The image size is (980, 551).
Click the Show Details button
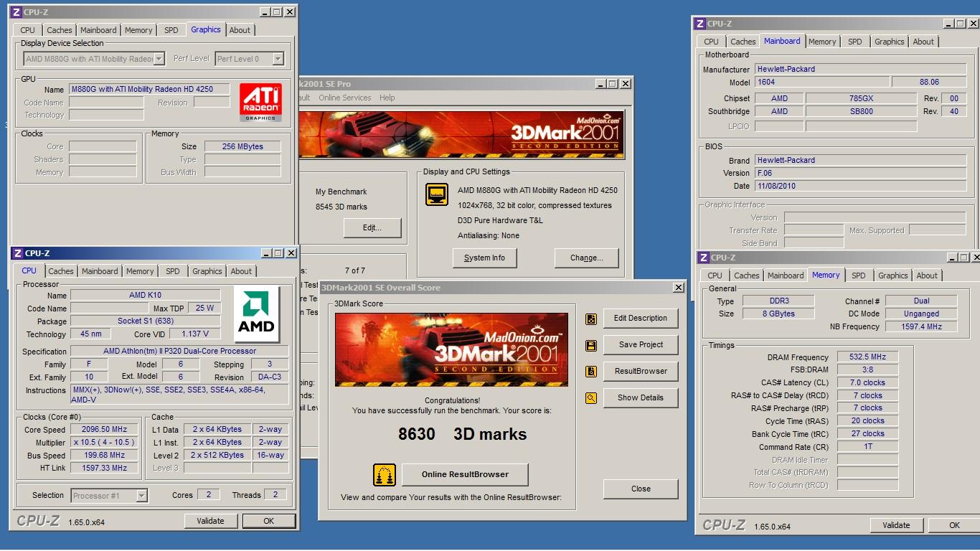641,398
